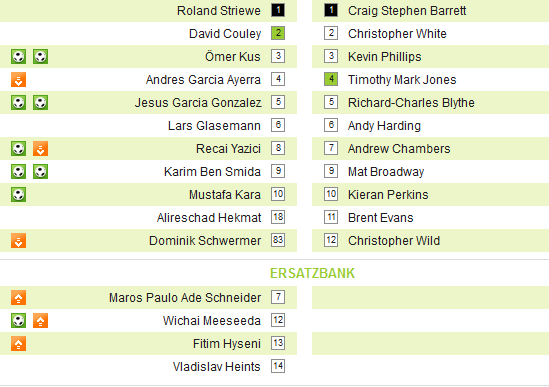Click number 83 badge of Dominik Schwermer
The width and height of the screenshot is (549, 387).
[x=278, y=240]
